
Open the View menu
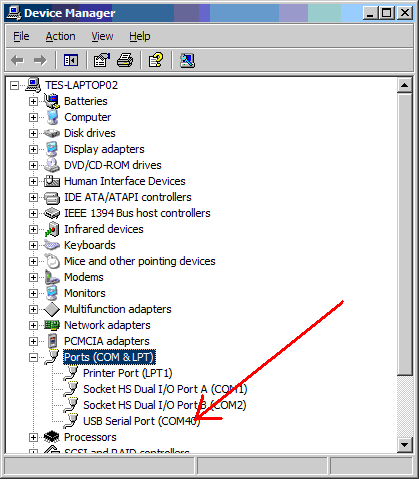point(102,36)
